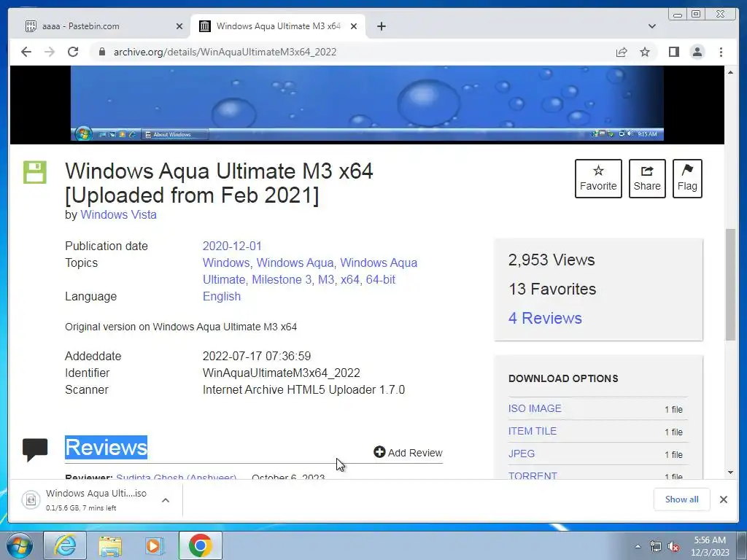
Task: Click the address bar URL field
Action: click(x=352, y=52)
